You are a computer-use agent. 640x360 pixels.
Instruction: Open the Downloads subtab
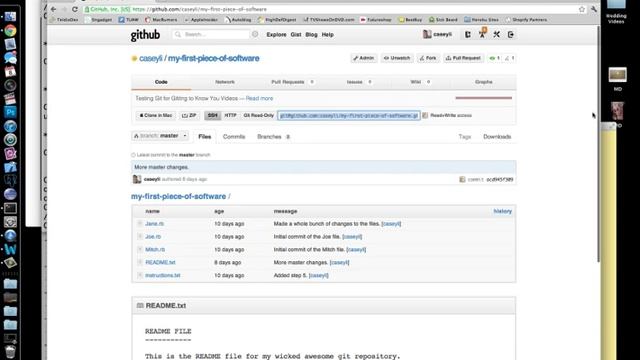click(x=497, y=137)
